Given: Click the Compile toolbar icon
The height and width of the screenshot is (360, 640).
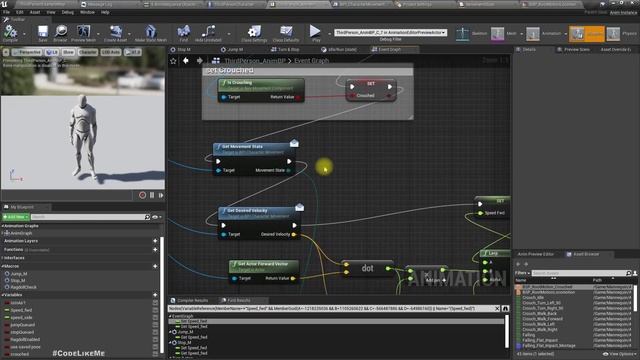Looking at the screenshot, I should click(x=10, y=31).
